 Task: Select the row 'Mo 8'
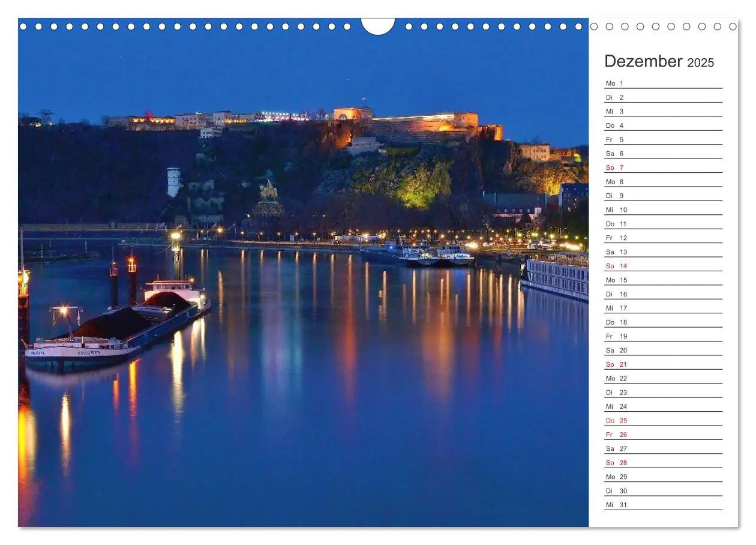664,181
